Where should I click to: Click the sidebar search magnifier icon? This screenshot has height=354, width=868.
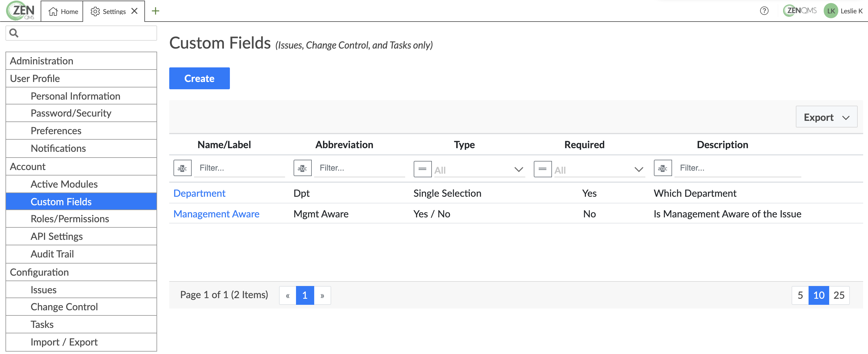point(14,33)
